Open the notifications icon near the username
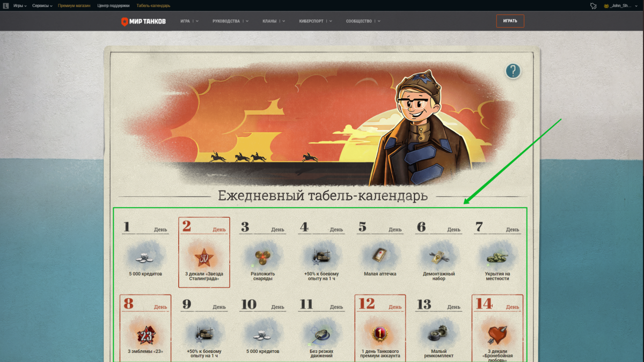This screenshot has height=362, width=644. [x=593, y=6]
